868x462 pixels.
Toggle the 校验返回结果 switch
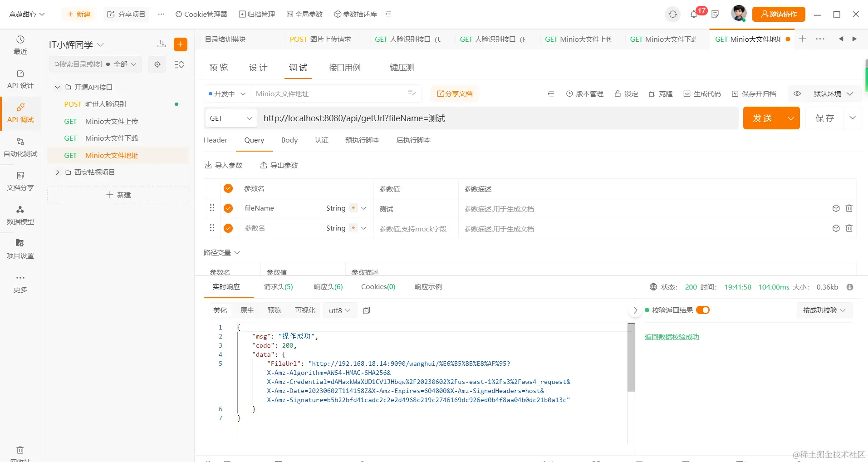tap(703, 310)
